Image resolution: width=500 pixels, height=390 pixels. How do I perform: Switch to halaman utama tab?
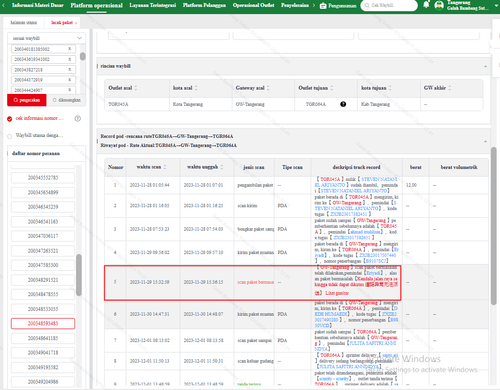[x=24, y=23]
